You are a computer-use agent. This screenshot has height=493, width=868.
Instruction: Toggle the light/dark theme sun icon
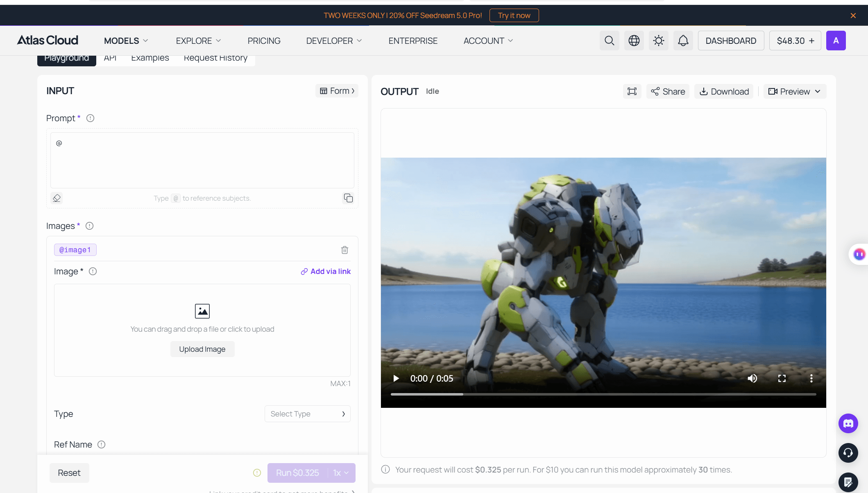[658, 41]
